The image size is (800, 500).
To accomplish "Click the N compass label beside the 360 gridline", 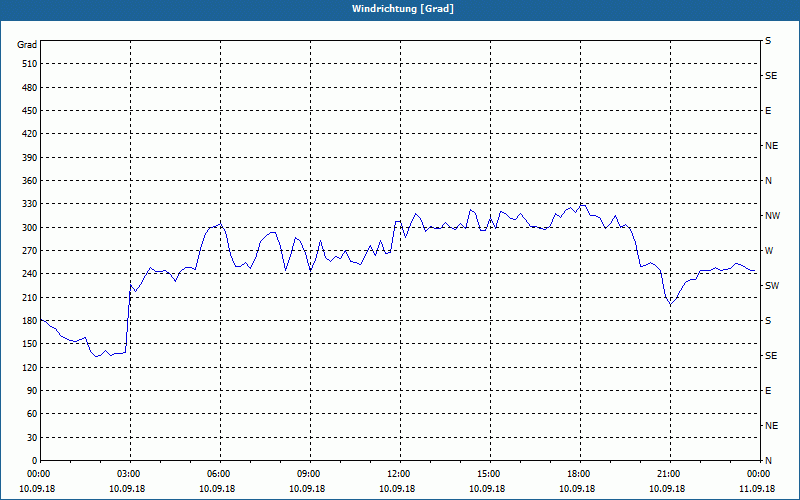I will 768,181.
